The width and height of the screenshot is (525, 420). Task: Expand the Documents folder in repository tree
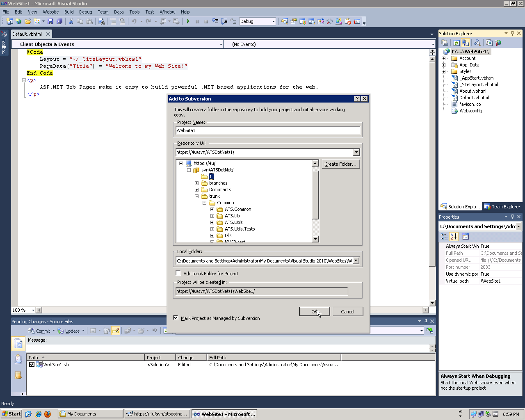coord(197,189)
